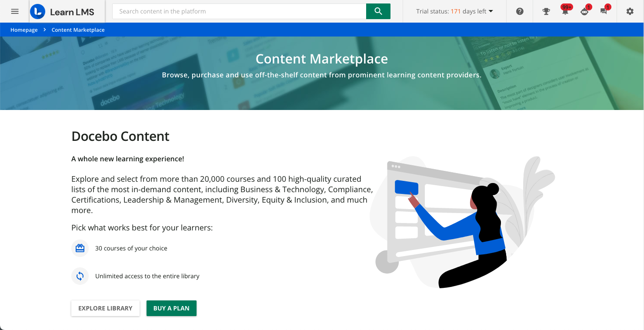The width and height of the screenshot is (644, 330).
Task: Click the Buy a Plan button
Action: [x=171, y=308]
